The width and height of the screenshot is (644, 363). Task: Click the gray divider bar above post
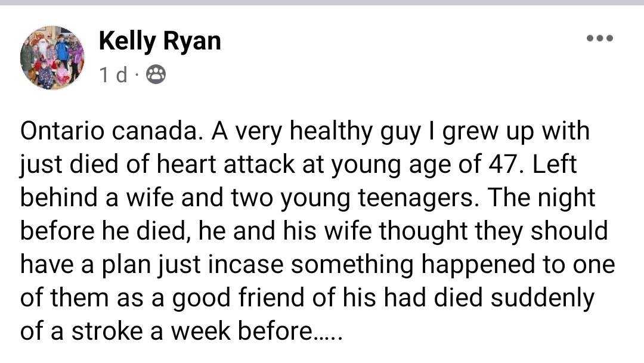click(x=322, y=2)
